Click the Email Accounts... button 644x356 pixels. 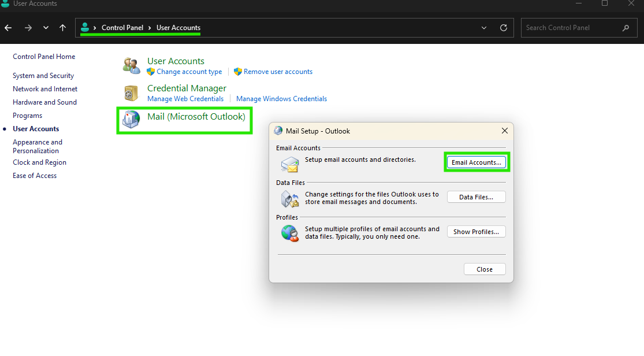(x=477, y=162)
